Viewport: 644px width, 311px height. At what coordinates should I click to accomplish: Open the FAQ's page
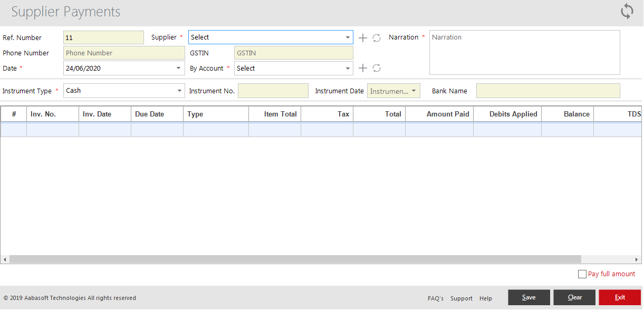click(x=435, y=298)
